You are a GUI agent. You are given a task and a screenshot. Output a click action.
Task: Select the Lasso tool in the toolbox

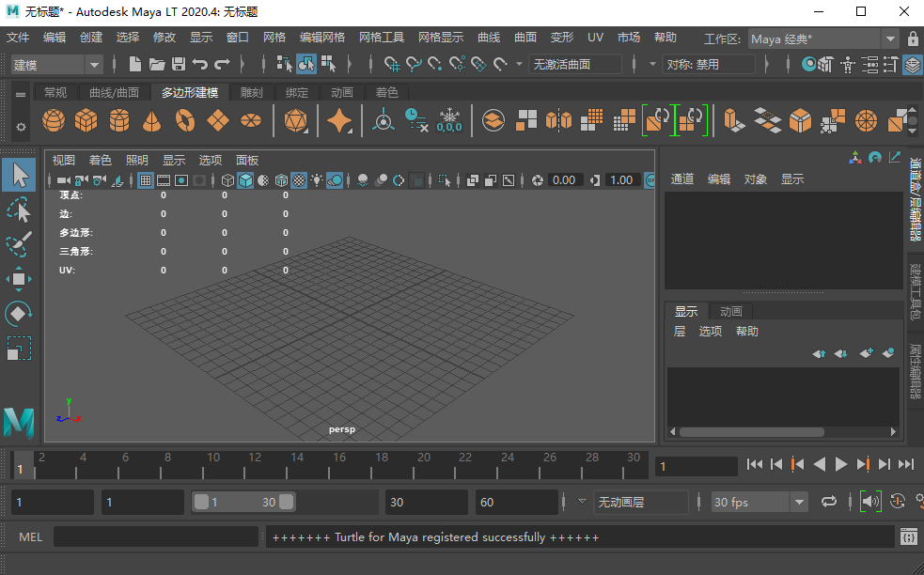[19, 210]
